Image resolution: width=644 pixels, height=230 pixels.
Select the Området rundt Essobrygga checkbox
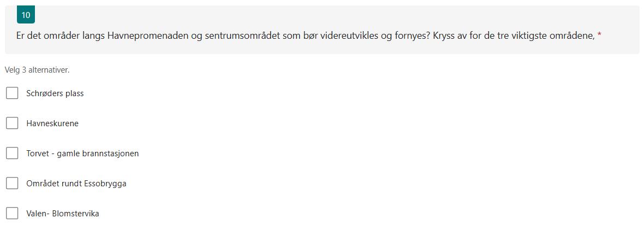tap(12, 183)
